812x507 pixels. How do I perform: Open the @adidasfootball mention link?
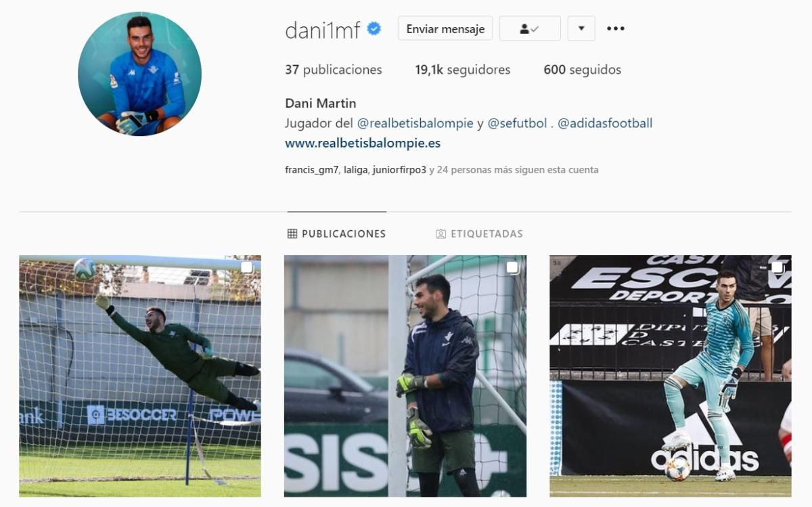(605, 123)
